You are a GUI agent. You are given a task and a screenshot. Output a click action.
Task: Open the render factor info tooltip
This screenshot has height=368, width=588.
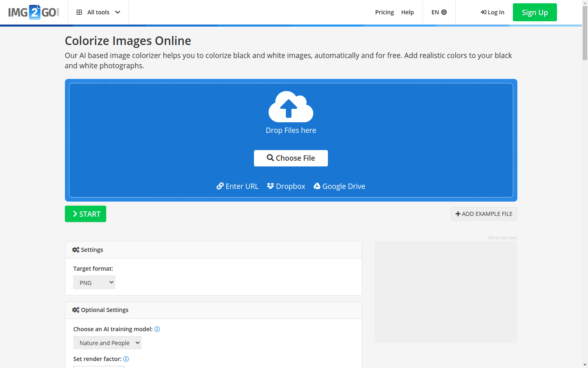click(x=126, y=359)
